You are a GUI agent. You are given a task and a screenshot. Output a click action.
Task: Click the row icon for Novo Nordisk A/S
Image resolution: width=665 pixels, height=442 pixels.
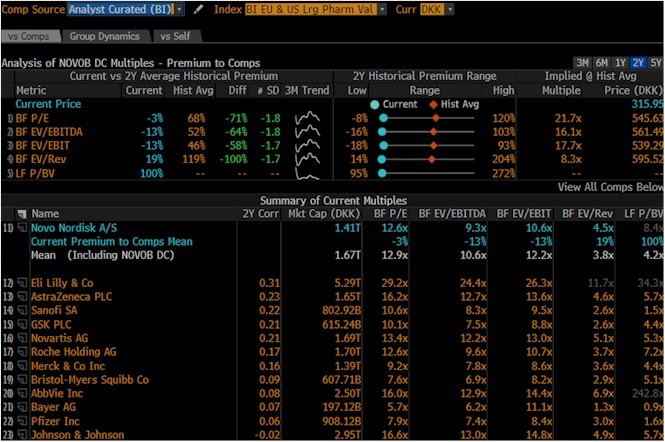coord(22,228)
